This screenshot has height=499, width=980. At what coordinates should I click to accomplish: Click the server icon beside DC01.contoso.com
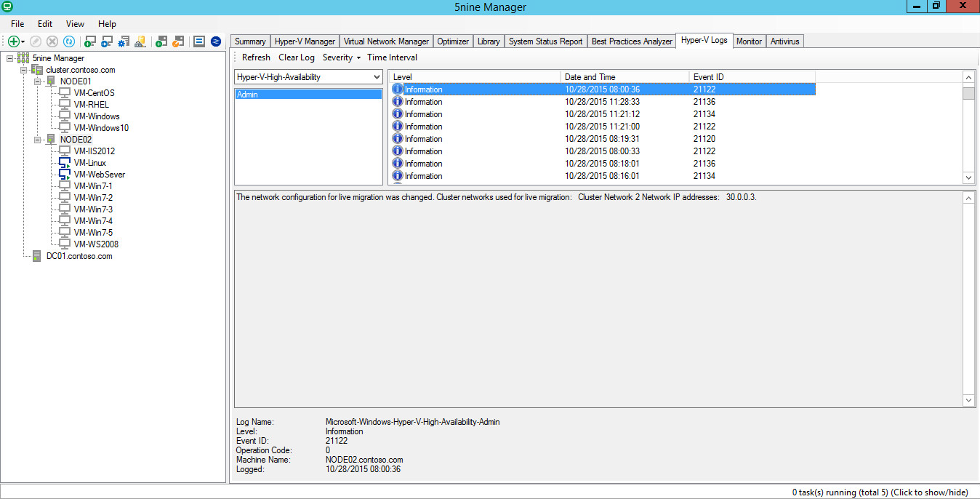point(37,256)
